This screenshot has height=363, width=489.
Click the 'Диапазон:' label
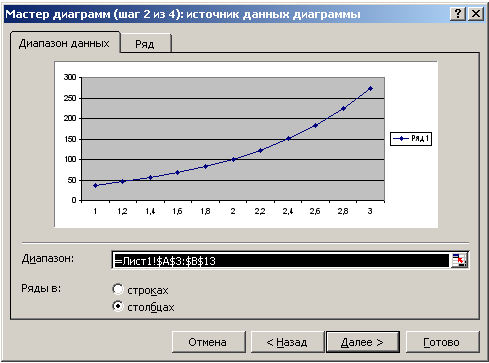(48, 259)
